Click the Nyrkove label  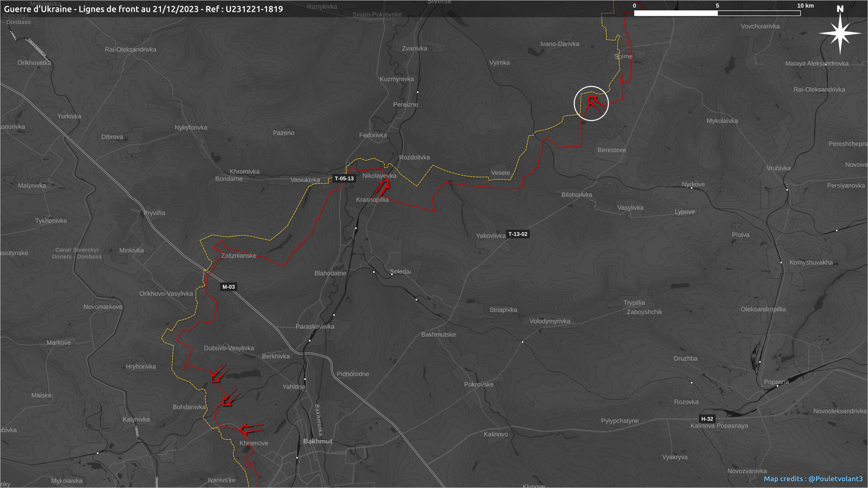click(693, 184)
